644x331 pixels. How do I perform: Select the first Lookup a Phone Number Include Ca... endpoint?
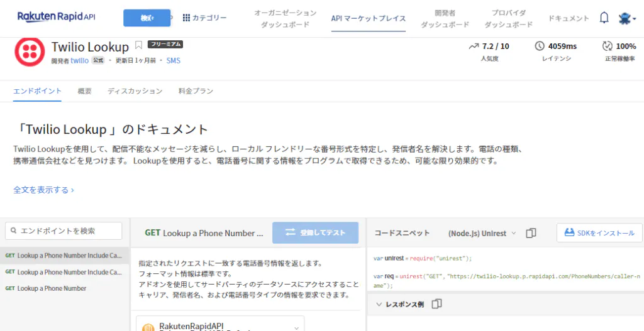[x=65, y=256]
